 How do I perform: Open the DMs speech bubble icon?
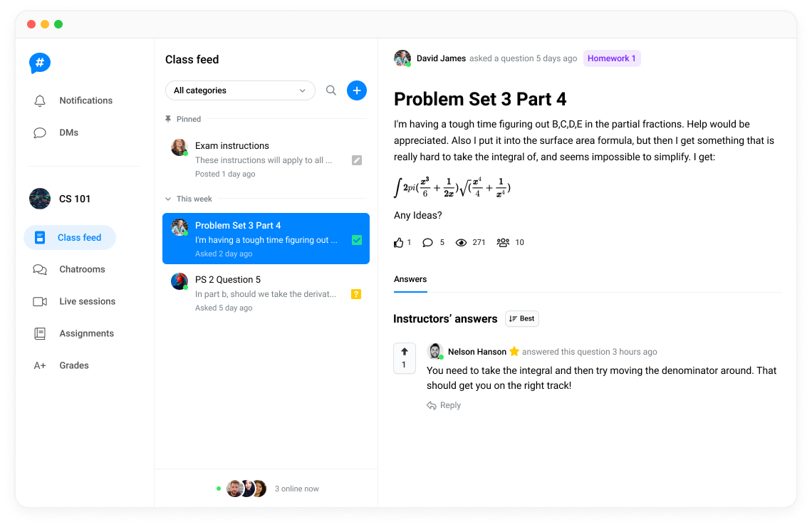coord(40,132)
